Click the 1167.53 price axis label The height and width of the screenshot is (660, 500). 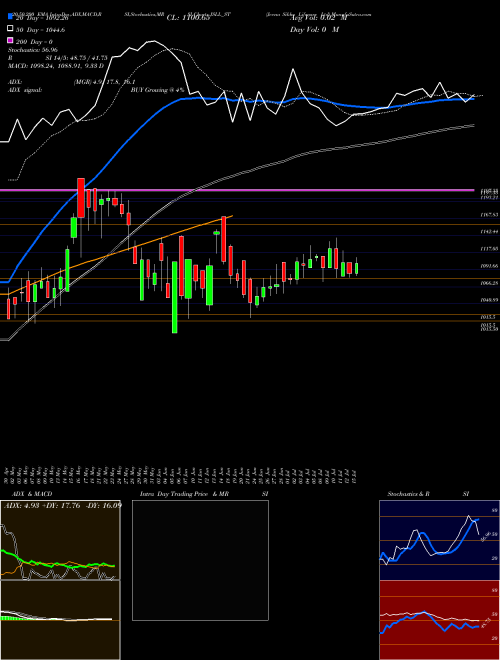pyautogui.click(x=489, y=215)
